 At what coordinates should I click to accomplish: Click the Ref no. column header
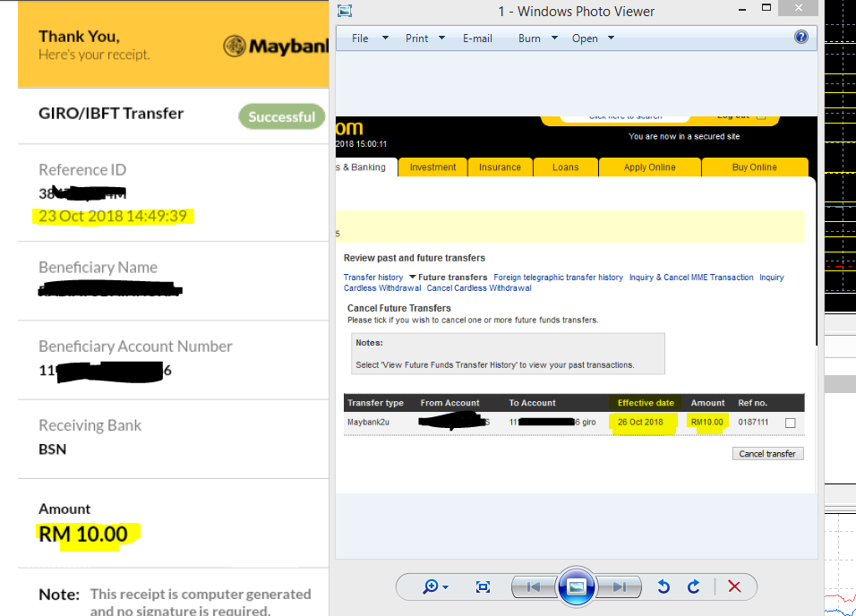pyautogui.click(x=753, y=403)
